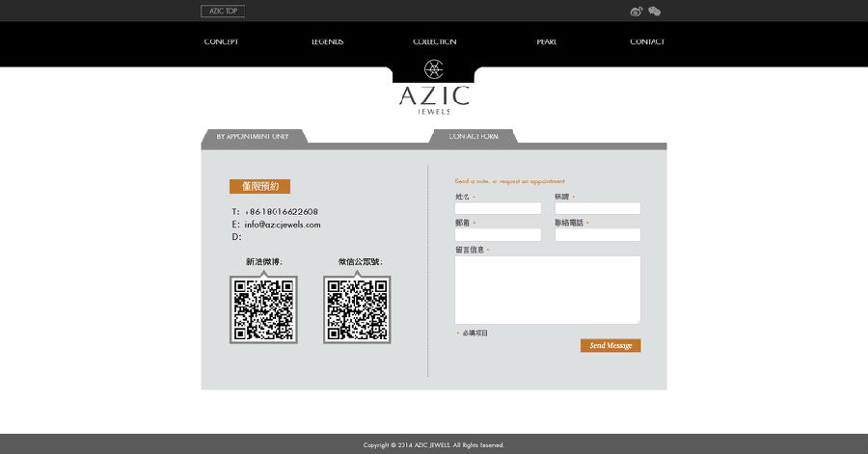Open the LEGENDS menu item

[327, 41]
